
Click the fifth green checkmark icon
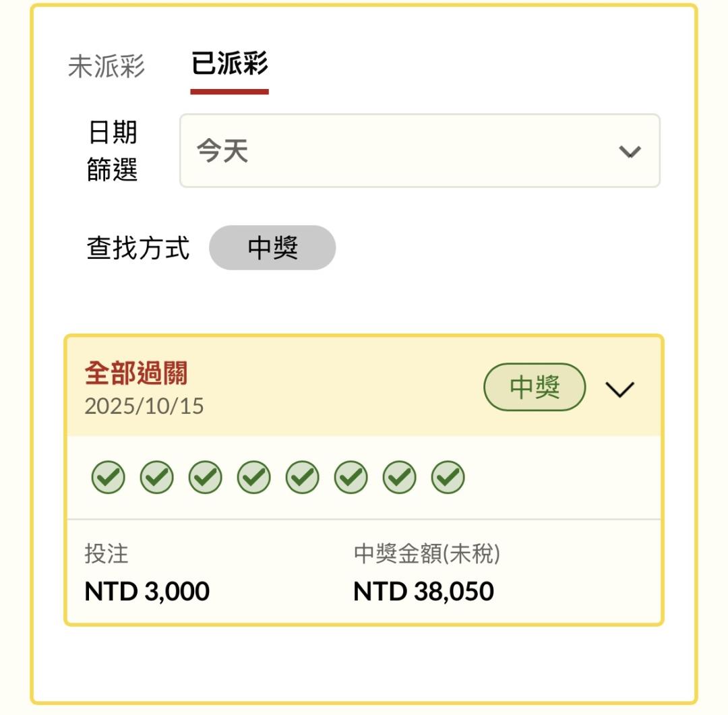(x=303, y=478)
